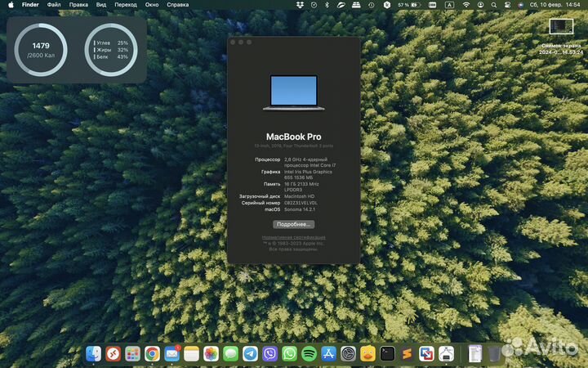This screenshot has height=368, width=588.
Task: Open the Окно menu
Action: pyautogui.click(x=152, y=5)
